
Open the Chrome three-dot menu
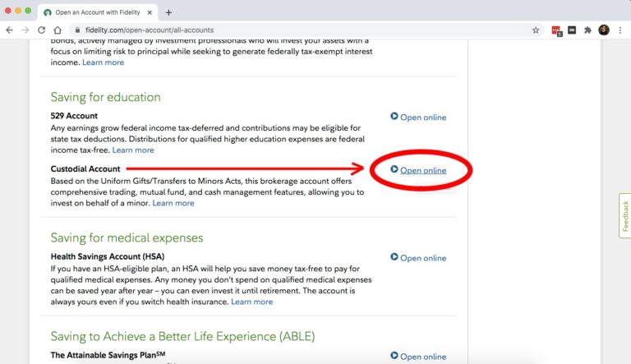[620, 30]
